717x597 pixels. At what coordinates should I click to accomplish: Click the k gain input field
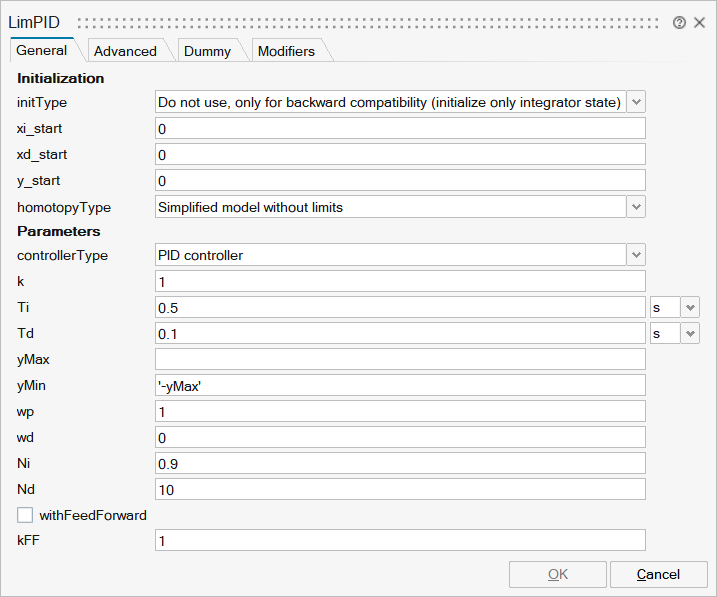coord(400,282)
